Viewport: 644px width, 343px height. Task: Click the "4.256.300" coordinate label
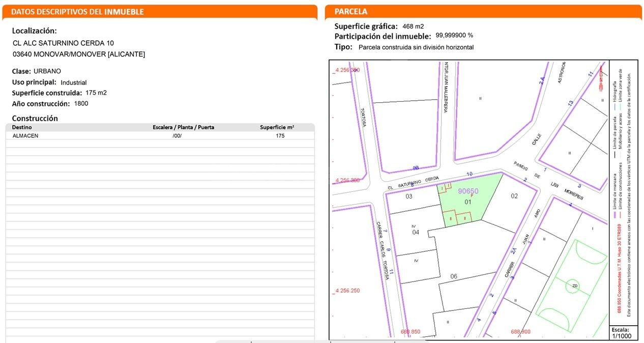tap(347, 180)
